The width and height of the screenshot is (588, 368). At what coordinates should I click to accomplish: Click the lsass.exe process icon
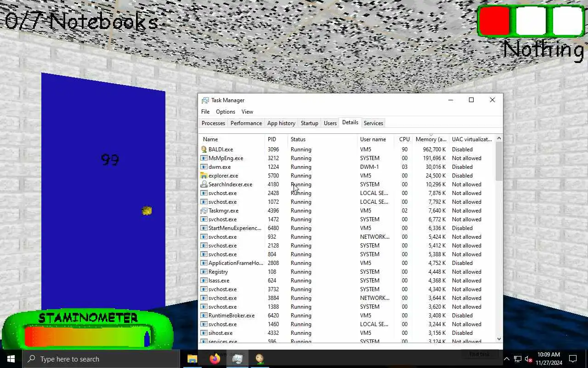click(204, 281)
